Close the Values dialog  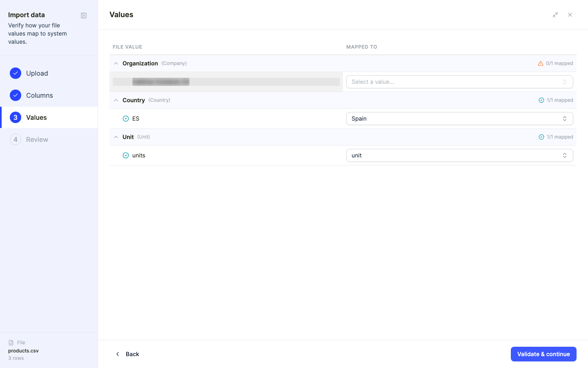point(570,15)
